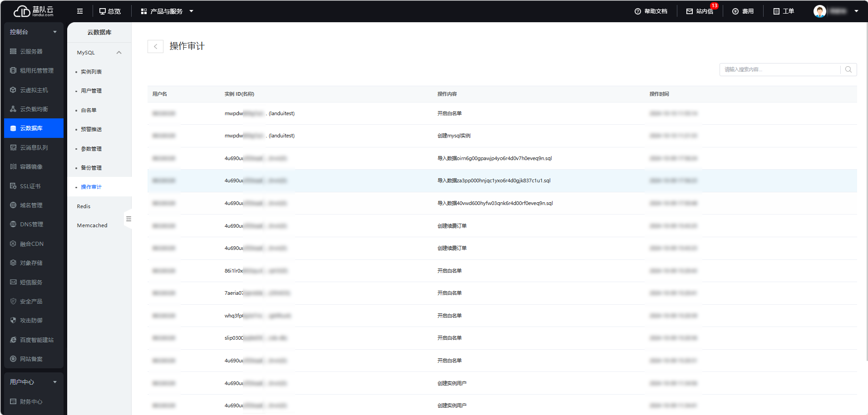Viewport: 868px width, 415px height.
Task: Click the search magnifier icon
Action: click(x=848, y=69)
